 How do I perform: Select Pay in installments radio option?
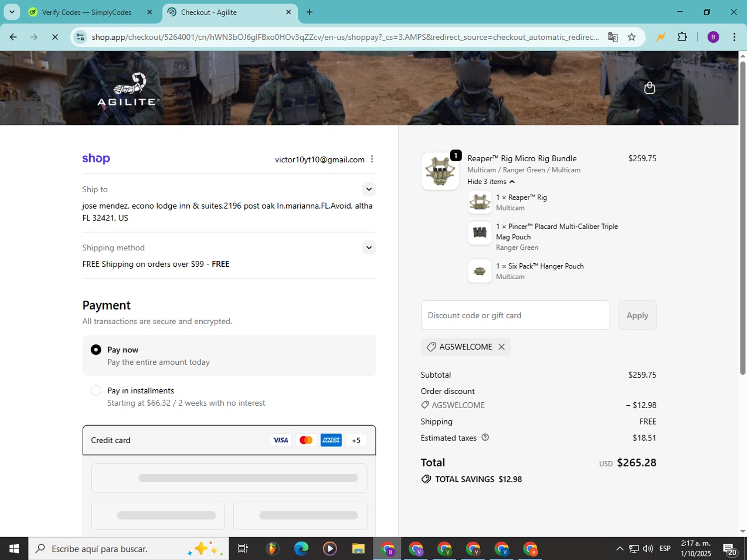(x=96, y=391)
